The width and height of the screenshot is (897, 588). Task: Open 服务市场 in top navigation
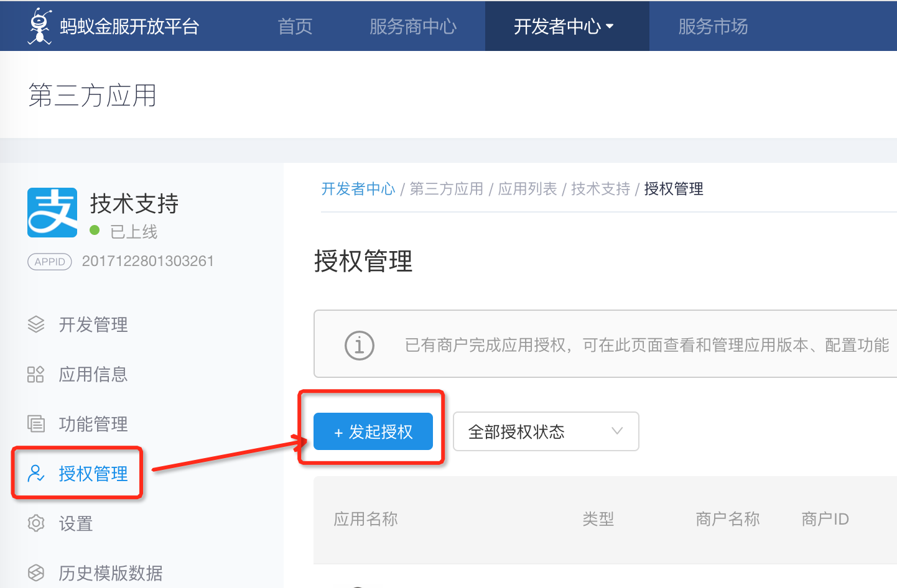(x=713, y=26)
